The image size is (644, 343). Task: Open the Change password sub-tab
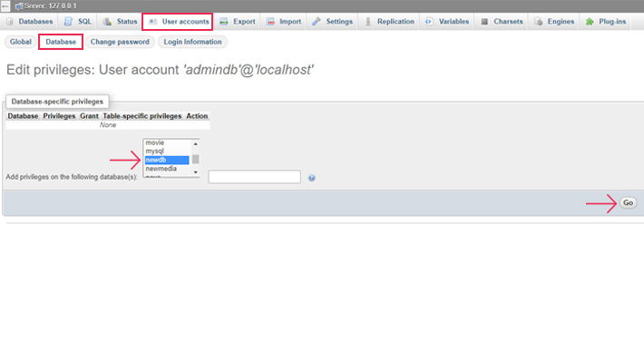coord(120,42)
